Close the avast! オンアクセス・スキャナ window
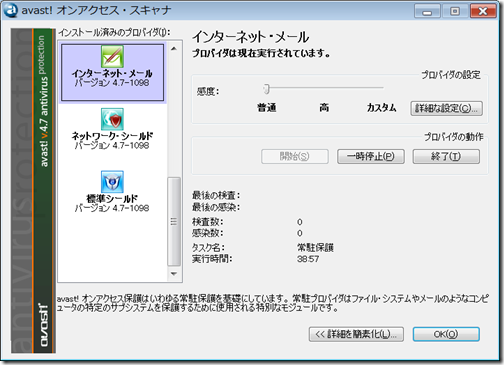 pos(482,11)
